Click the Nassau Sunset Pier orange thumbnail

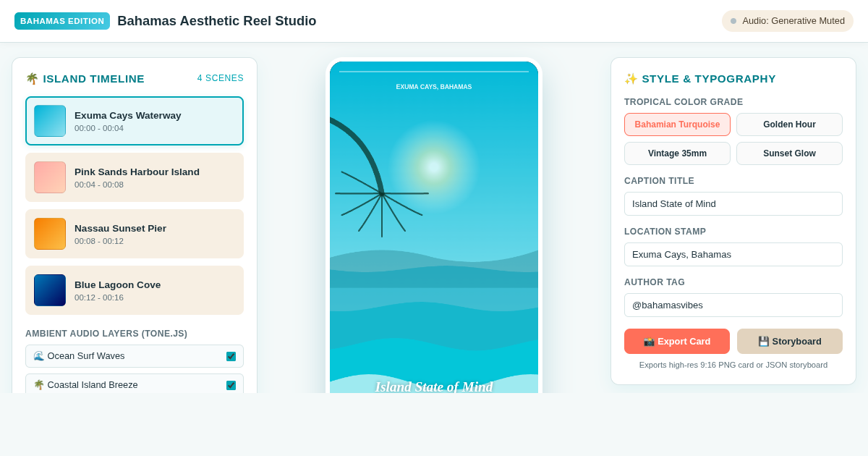pyautogui.click(x=50, y=234)
